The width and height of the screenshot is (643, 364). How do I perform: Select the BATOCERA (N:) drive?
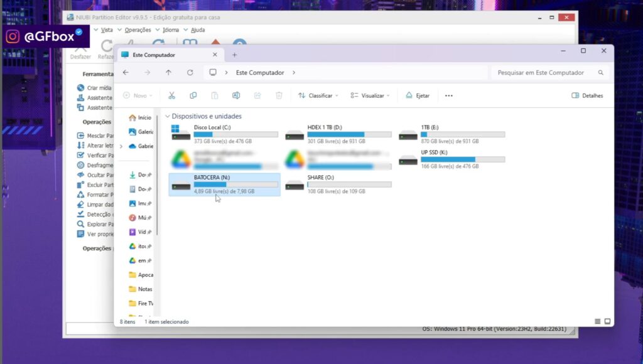(x=224, y=184)
